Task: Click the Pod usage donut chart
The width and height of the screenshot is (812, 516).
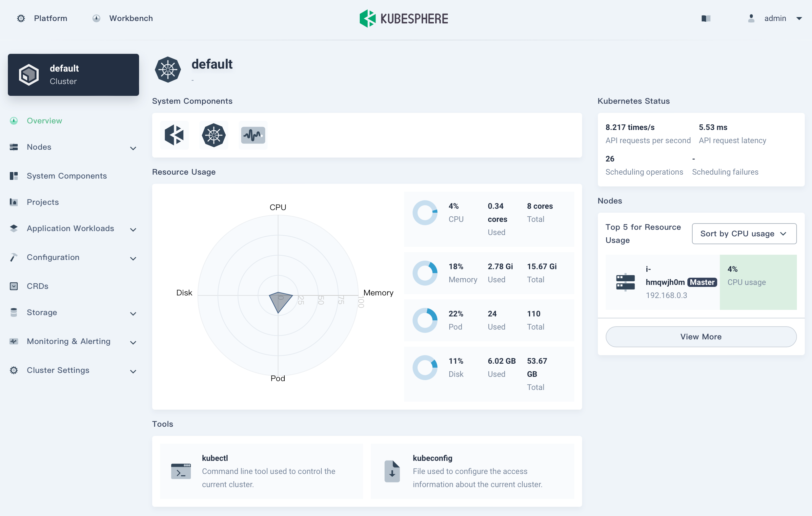Action: 425,320
